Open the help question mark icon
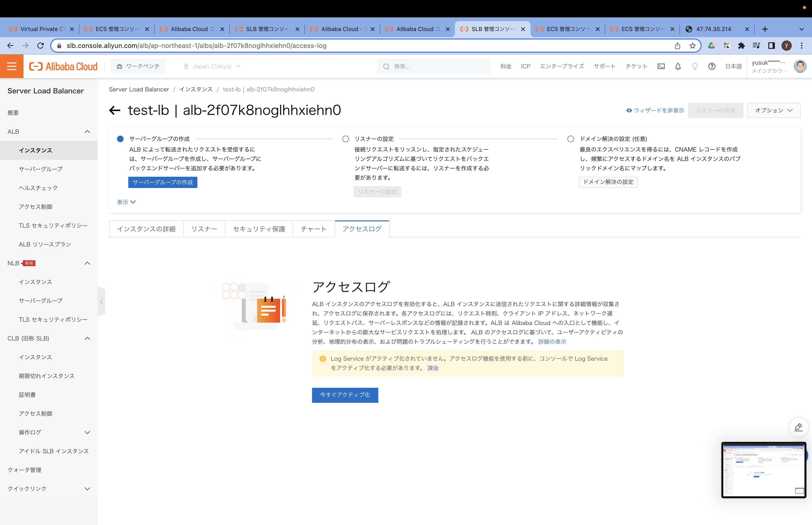Image resolution: width=812 pixels, height=525 pixels. pos(712,66)
